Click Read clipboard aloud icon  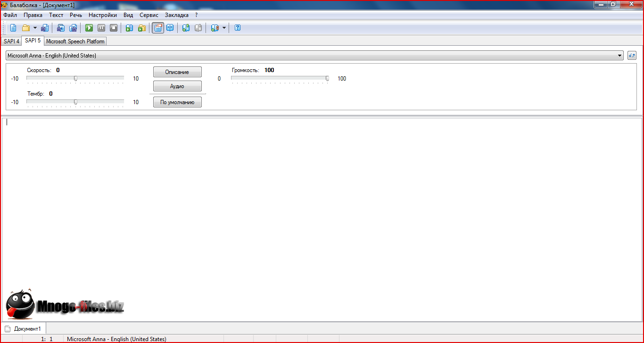[129, 28]
